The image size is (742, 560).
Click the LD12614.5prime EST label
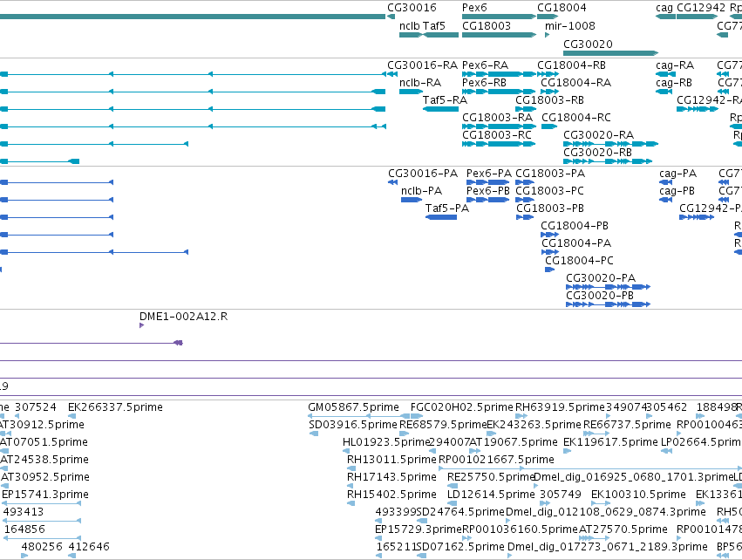491,495
